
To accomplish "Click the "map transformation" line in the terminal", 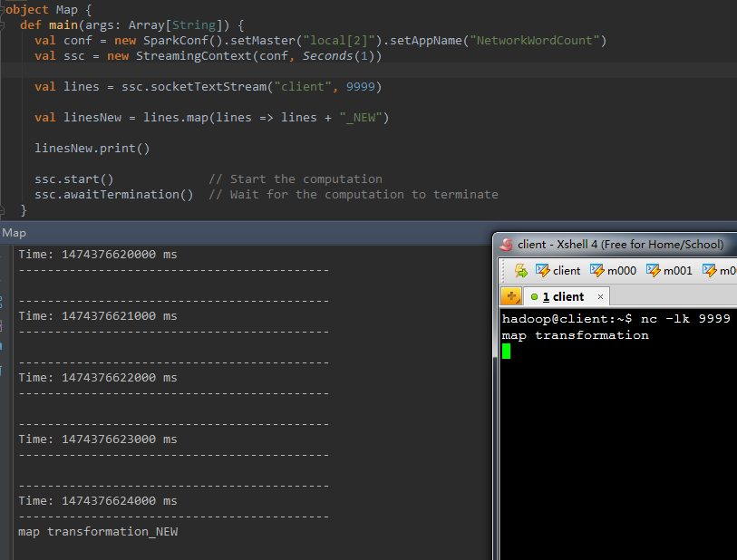I will 575,335.
